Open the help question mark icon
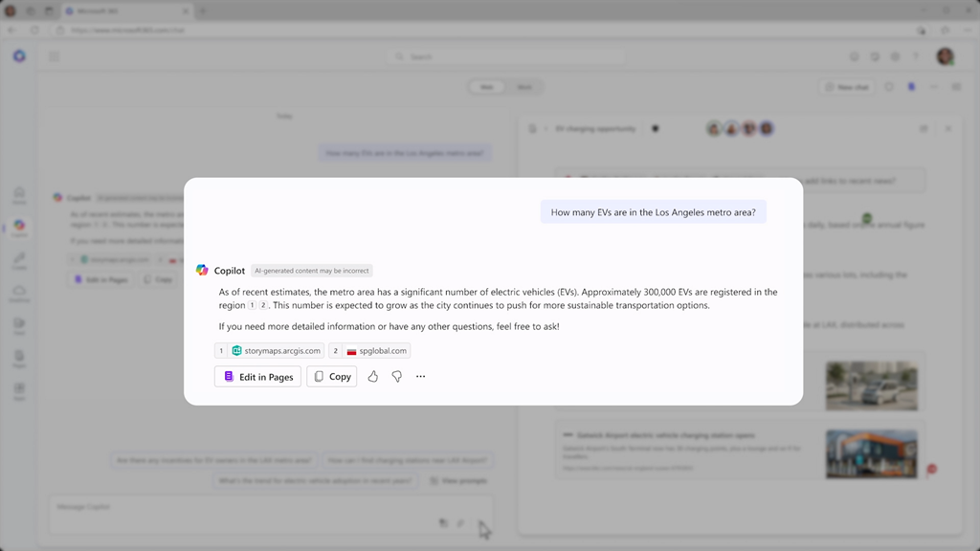The width and height of the screenshot is (980, 551). tap(916, 56)
